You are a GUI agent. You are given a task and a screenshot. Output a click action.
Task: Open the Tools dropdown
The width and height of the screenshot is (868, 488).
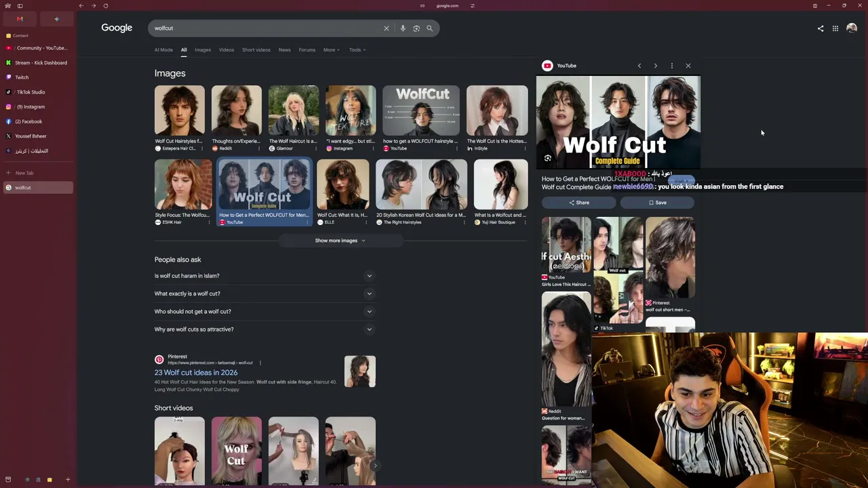tap(357, 49)
